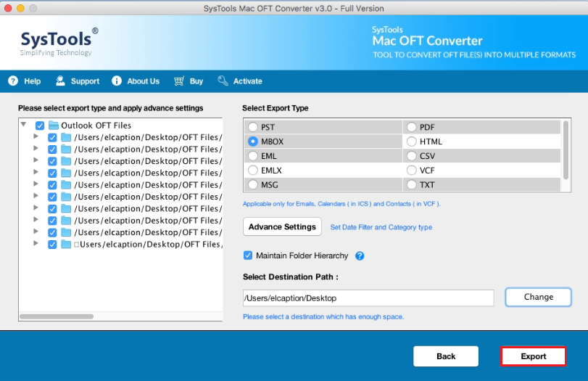Toggle the Outlook OFT Files root checkbox

pyautogui.click(x=40, y=126)
